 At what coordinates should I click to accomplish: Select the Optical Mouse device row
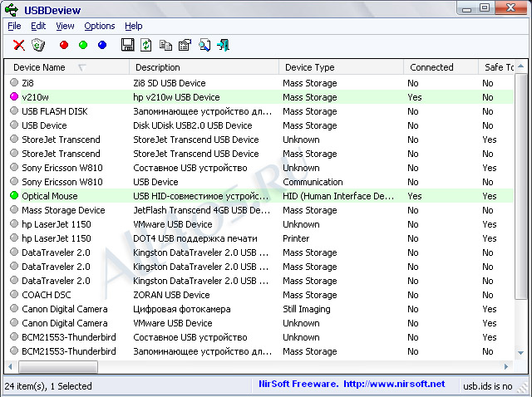click(260, 196)
